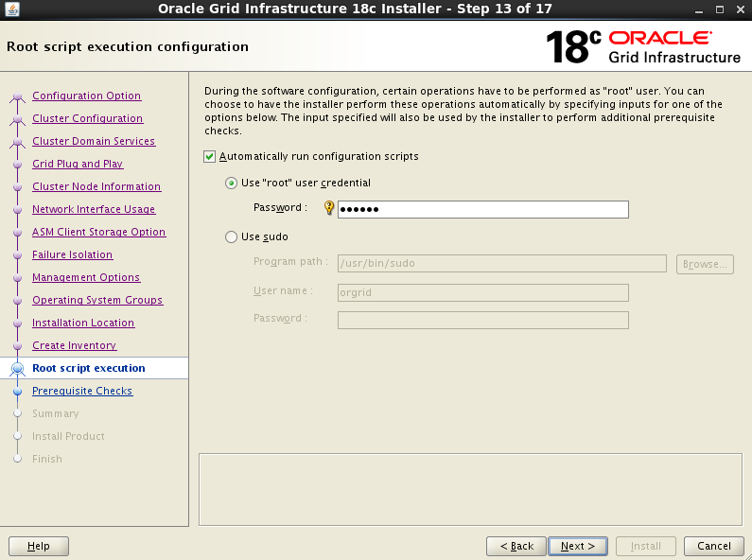Open ASM Client Storage Option step
The height and width of the screenshot is (560, 752).
98,232
